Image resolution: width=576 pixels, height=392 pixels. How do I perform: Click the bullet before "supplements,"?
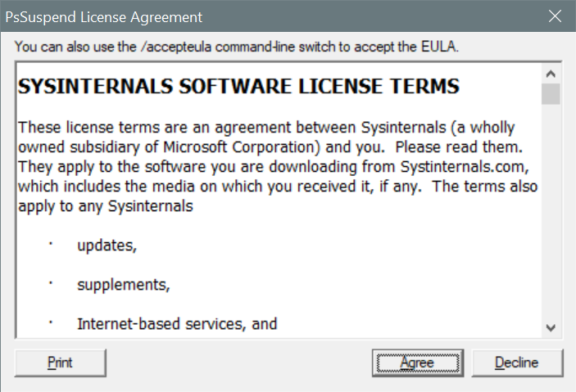(51, 282)
